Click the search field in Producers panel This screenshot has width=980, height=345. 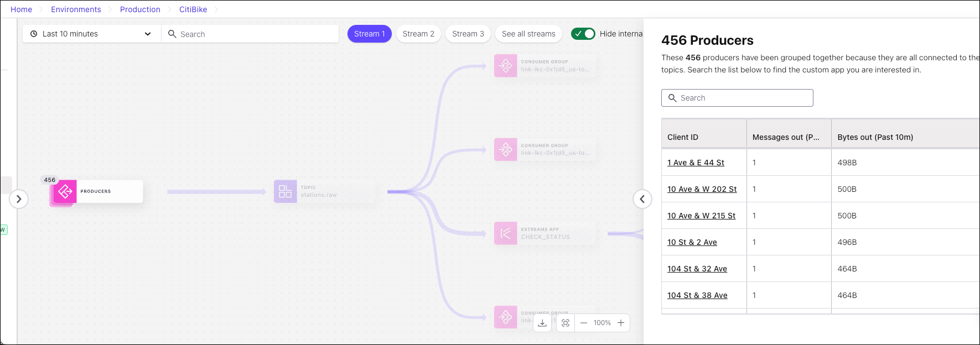(737, 98)
